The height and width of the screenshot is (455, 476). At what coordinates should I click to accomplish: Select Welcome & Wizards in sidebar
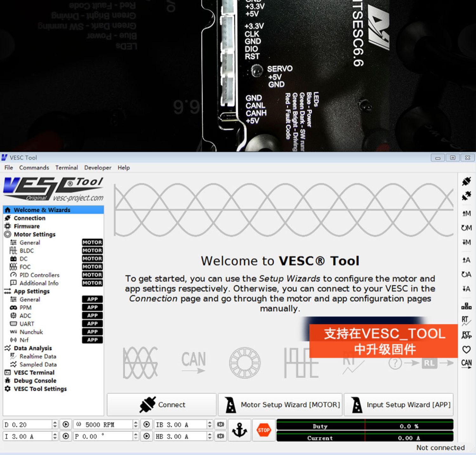coord(53,210)
